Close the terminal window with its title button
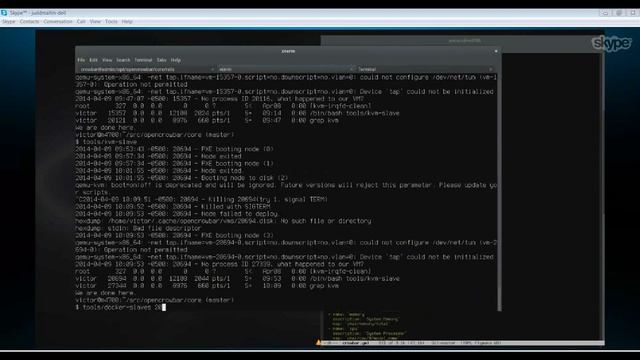This screenshot has width=640, height=360. (496, 51)
